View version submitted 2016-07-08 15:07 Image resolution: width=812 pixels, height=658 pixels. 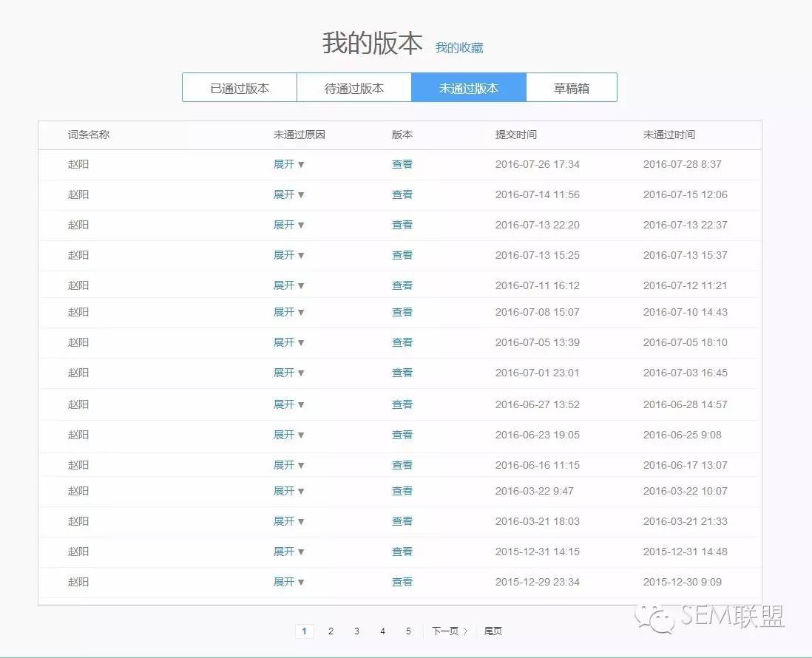click(x=402, y=312)
